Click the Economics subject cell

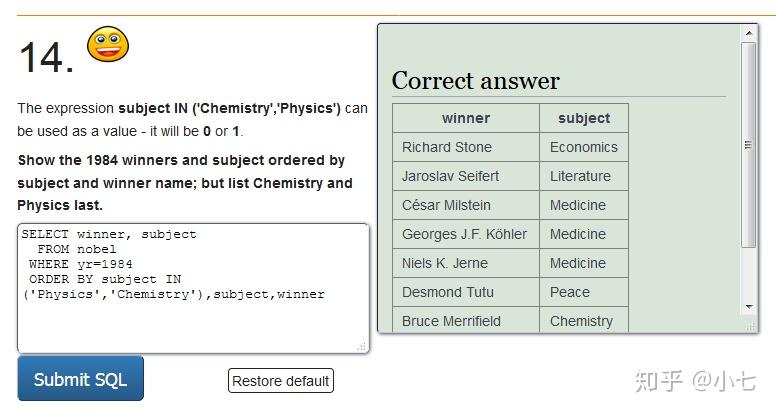(584, 147)
